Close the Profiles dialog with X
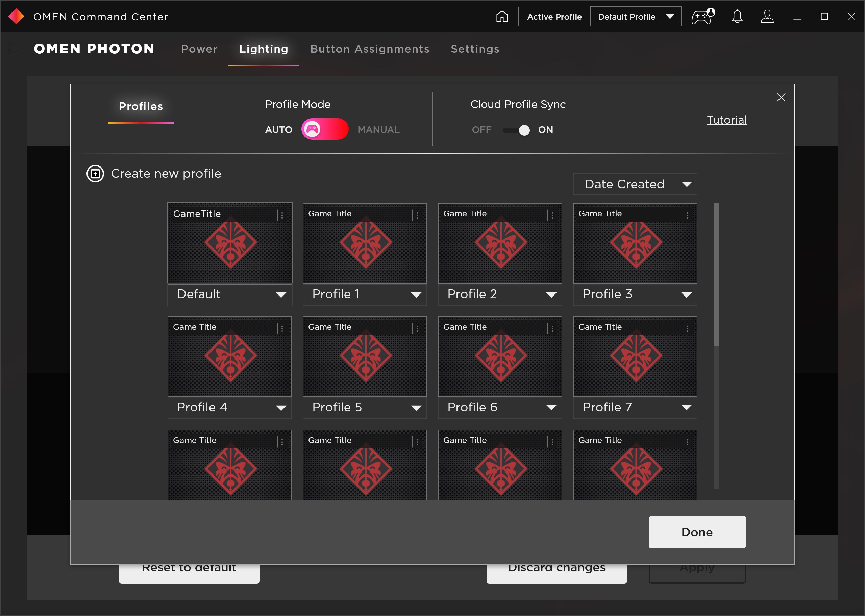Viewport: 865px width, 616px height. coord(781,98)
